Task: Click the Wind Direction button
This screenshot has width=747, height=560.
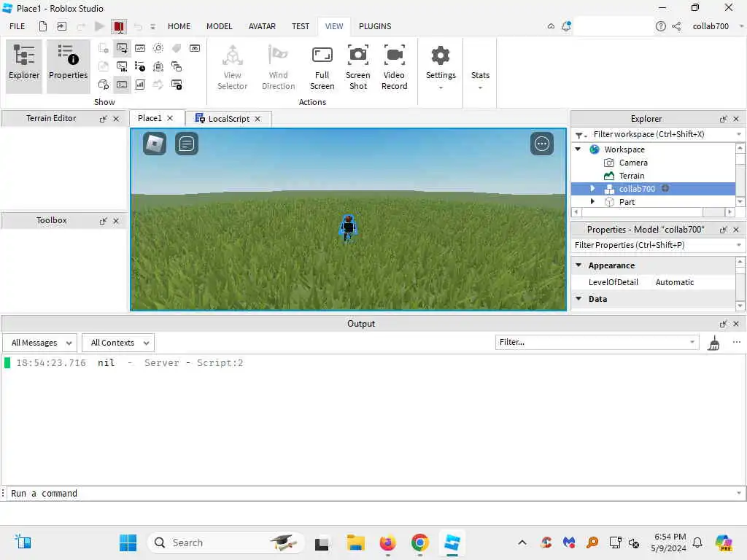Action: click(278, 67)
